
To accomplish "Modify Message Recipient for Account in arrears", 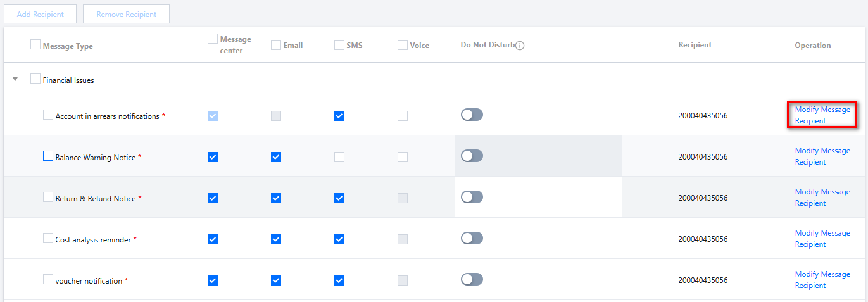I will 822,115.
